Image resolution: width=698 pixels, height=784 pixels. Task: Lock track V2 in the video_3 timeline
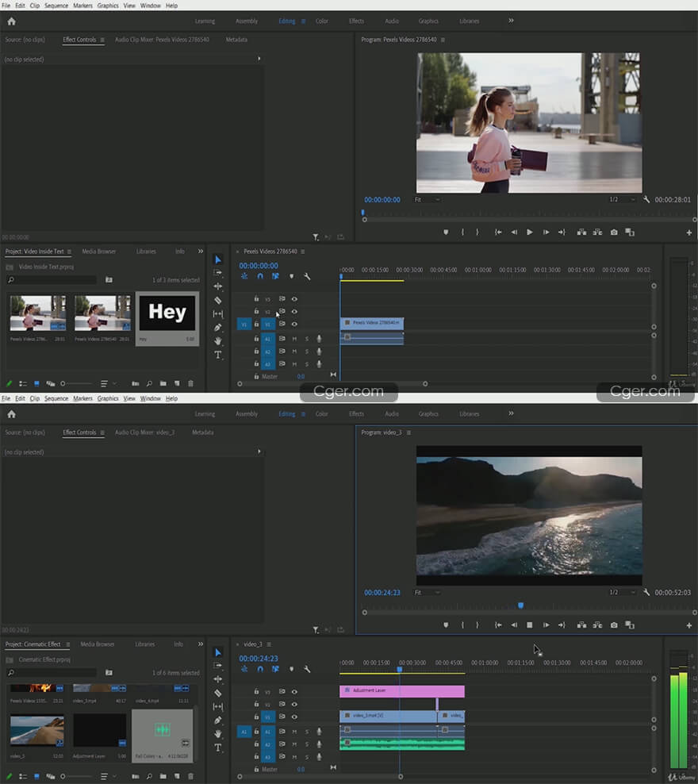(256, 704)
